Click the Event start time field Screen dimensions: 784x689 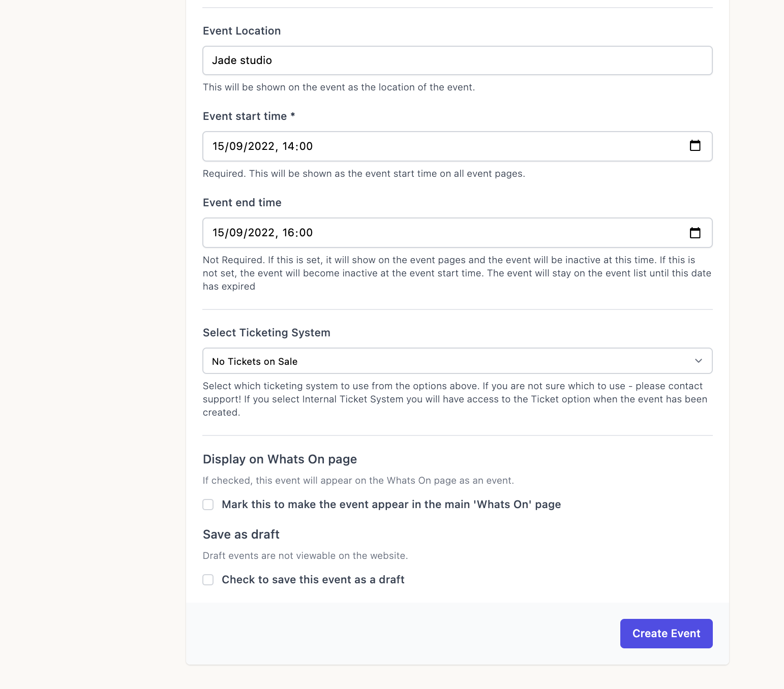458,146
